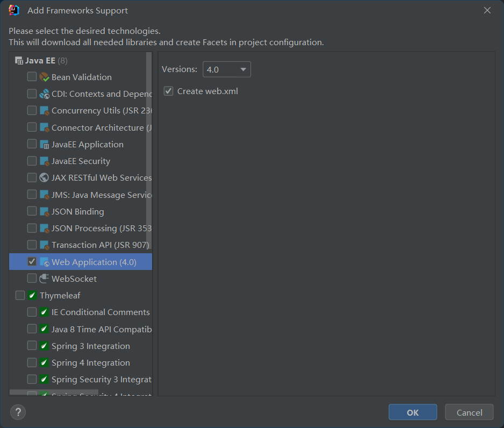This screenshot has width=504, height=428.
Task: Open the Versions dropdown
Action: (226, 69)
